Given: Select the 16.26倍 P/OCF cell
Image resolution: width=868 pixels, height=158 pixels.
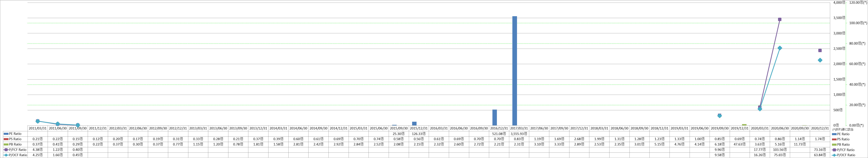Looking at the screenshot, I should pyautogui.click(x=760, y=155).
